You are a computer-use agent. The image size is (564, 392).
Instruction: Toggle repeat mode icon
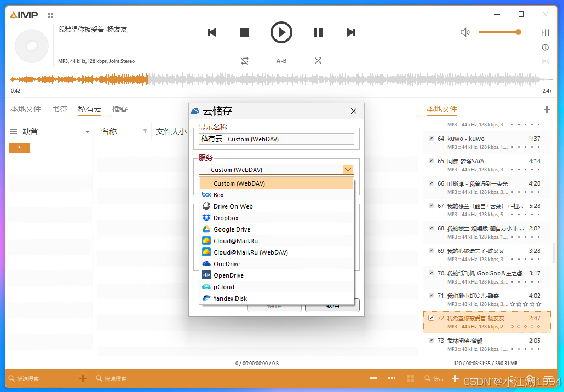[x=245, y=61]
